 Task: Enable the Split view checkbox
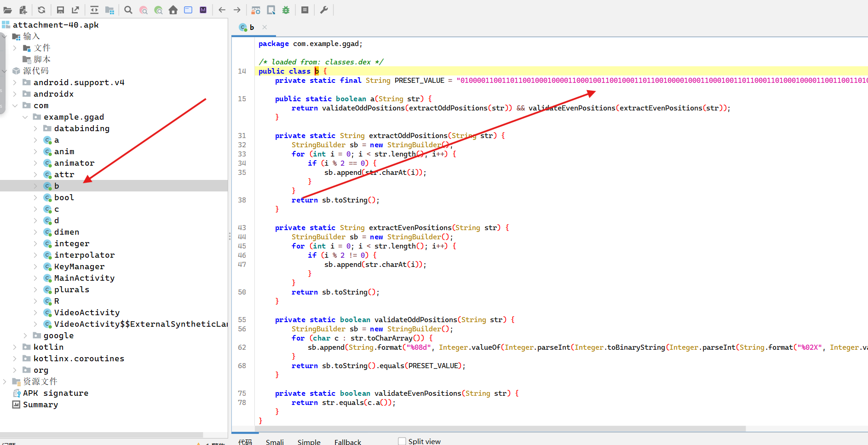click(x=402, y=441)
